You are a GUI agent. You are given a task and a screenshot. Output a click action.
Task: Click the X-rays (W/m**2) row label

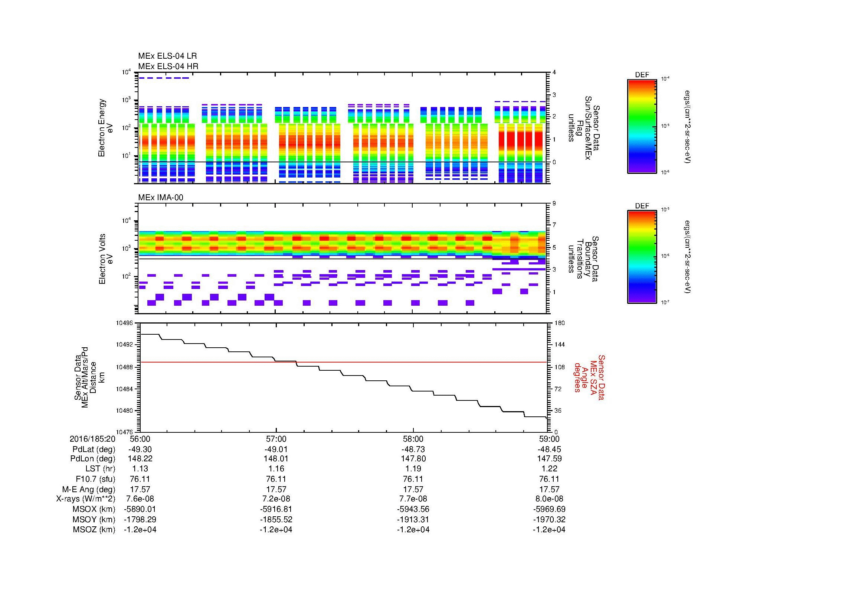86,499
